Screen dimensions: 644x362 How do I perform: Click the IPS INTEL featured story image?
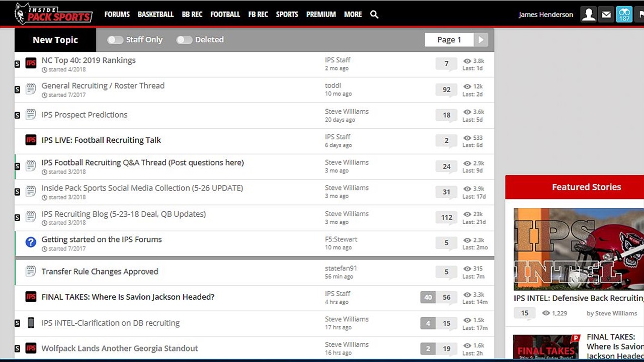(579, 249)
